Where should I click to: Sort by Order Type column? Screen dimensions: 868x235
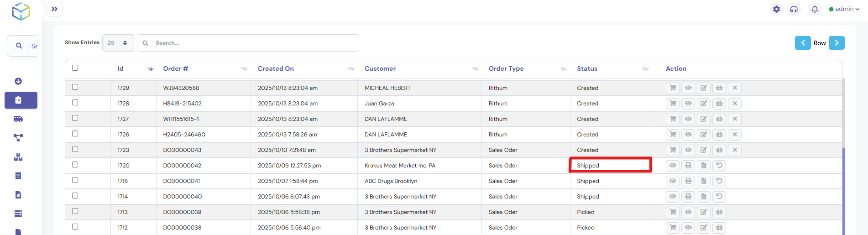(564, 69)
